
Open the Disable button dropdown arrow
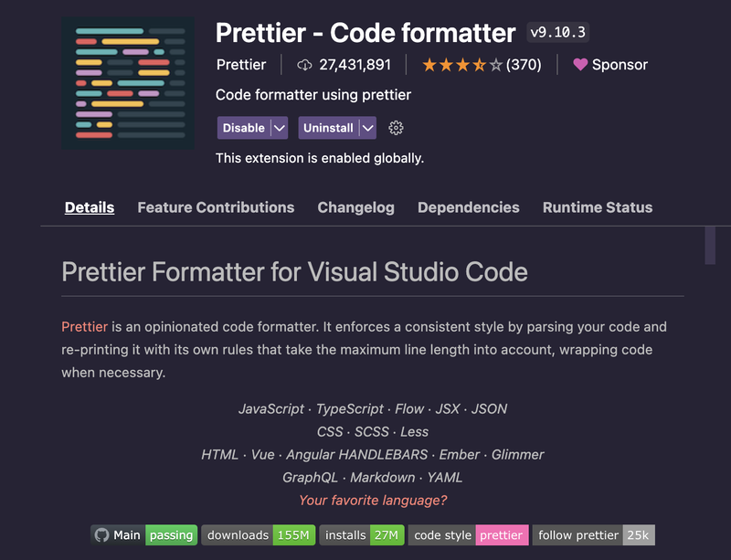click(x=281, y=128)
